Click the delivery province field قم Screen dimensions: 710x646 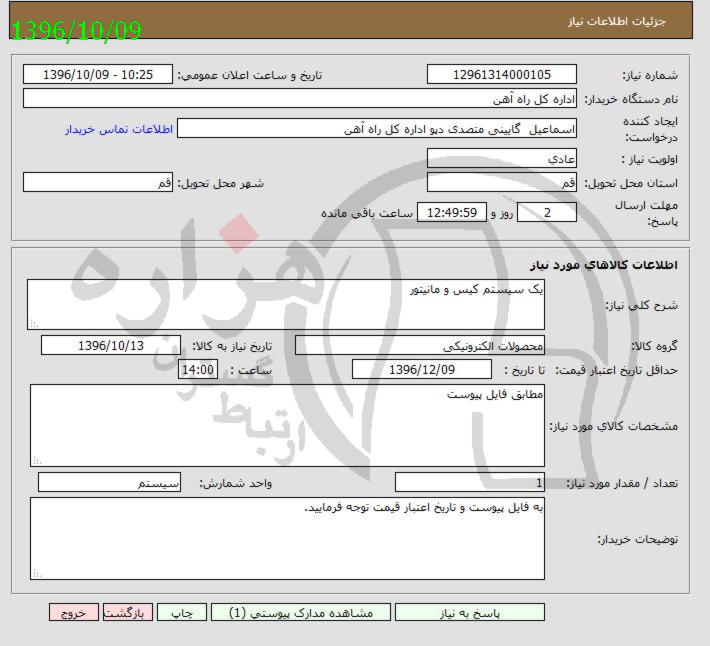click(502, 182)
